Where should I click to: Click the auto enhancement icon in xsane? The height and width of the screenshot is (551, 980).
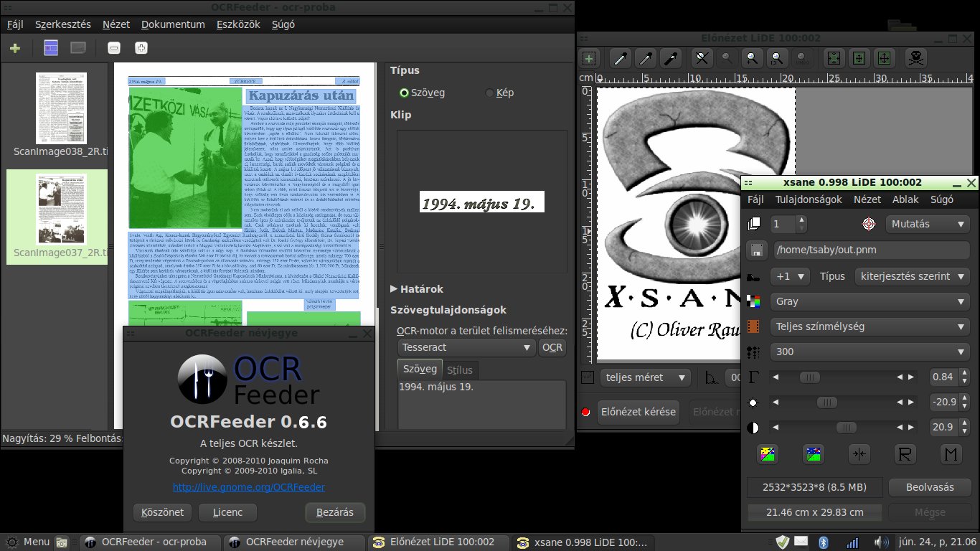pos(768,453)
